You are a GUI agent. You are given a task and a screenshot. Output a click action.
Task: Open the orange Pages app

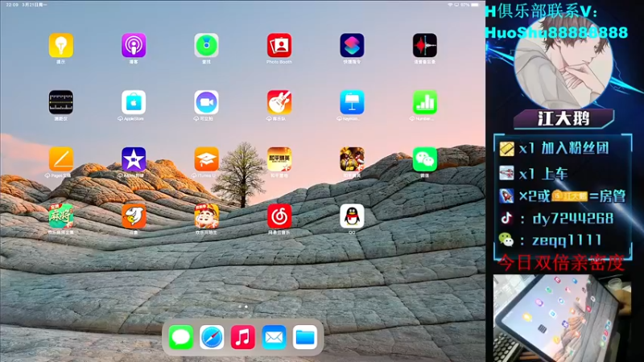click(61, 159)
